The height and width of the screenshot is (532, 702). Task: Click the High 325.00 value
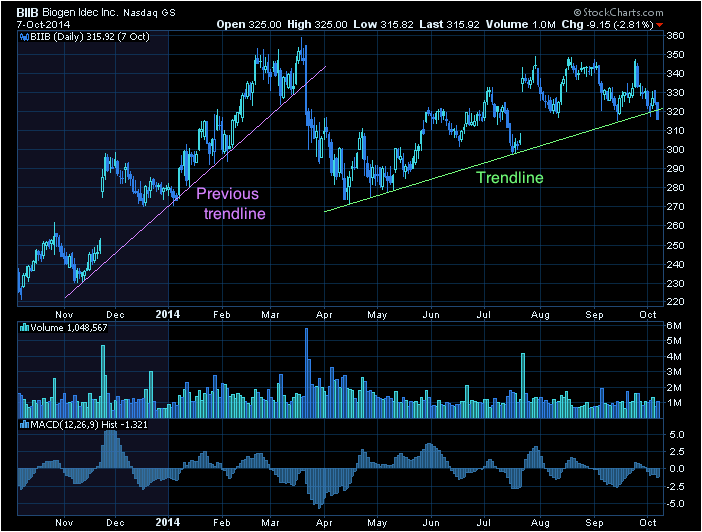point(317,25)
